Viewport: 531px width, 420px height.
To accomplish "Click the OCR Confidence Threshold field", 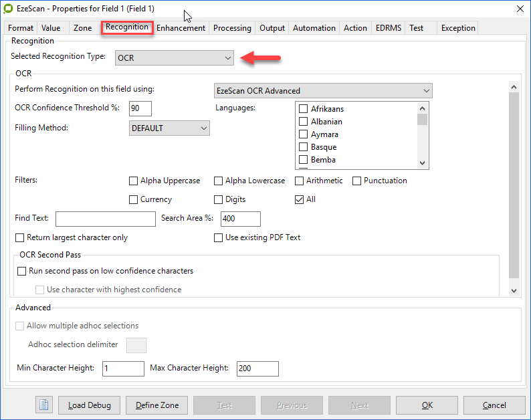I will (x=140, y=108).
